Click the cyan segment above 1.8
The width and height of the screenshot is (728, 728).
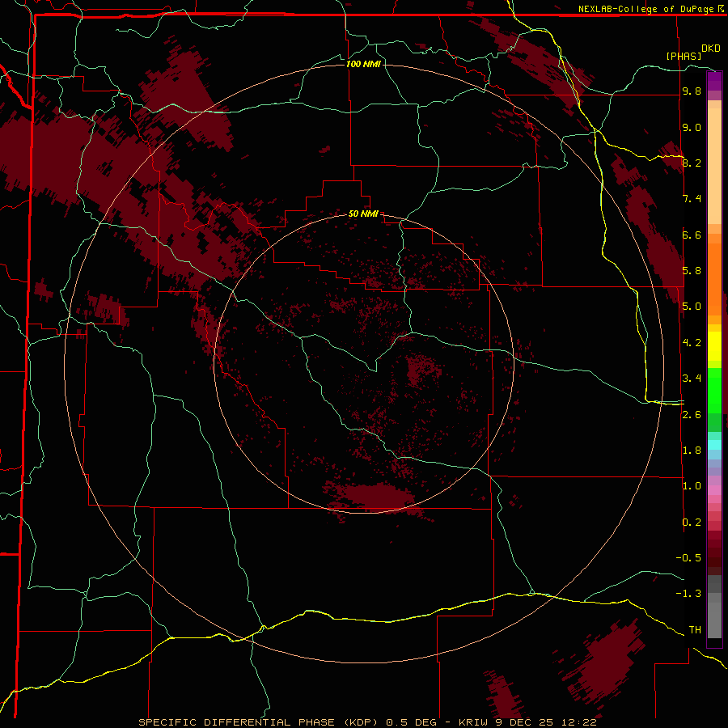pos(714,444)
